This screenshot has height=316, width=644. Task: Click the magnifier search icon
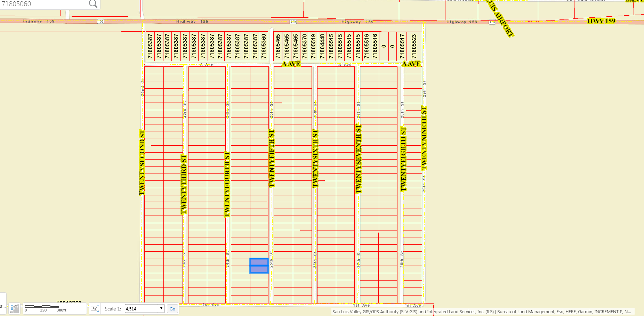pyautogui.click(x=93, y=4)
